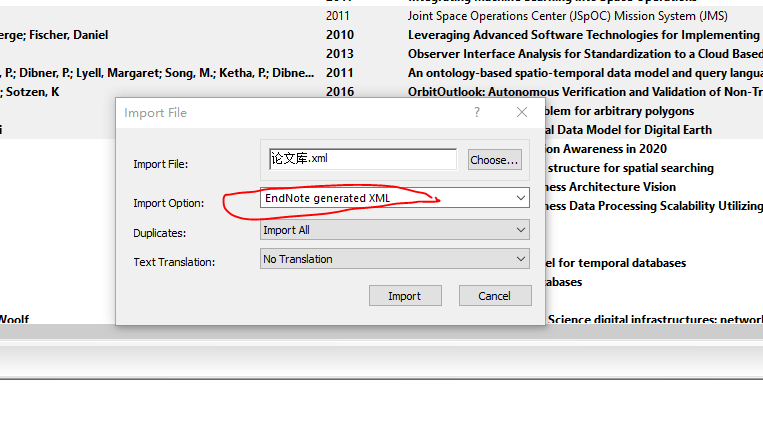The image size is (763, 448).
Task: Select the ontology-based spatio-temporal data model reference
Action: click(x=585, y=73)
